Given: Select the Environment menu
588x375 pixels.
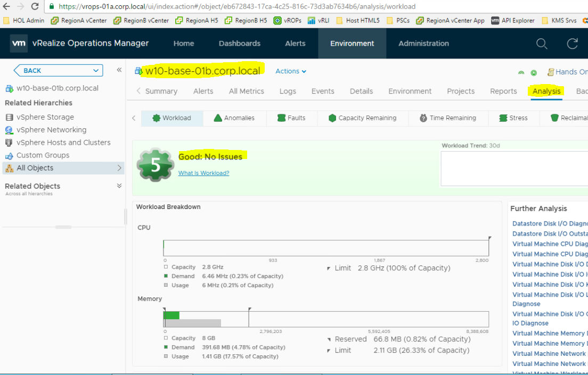Looking at the screenshot, I should pyautogui.click(x=352, y=44).
